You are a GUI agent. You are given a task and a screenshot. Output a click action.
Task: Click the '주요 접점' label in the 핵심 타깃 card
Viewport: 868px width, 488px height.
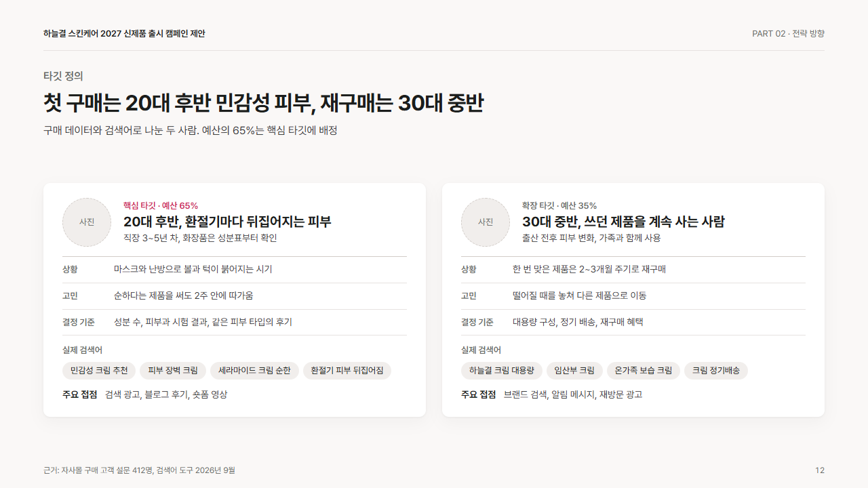[x=80, y=394]
